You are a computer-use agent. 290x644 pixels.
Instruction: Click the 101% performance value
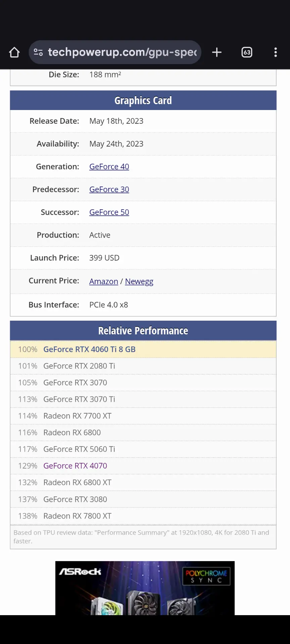pyautogui.click(x=28, y=366)
